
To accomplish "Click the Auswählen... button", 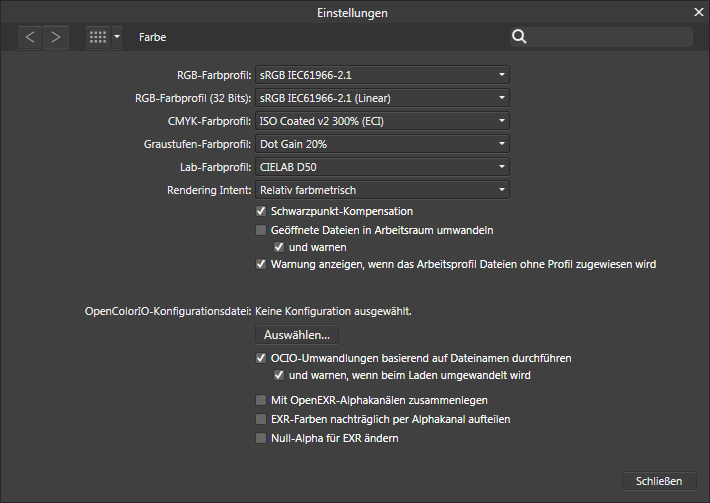I will tap(297, 335).
